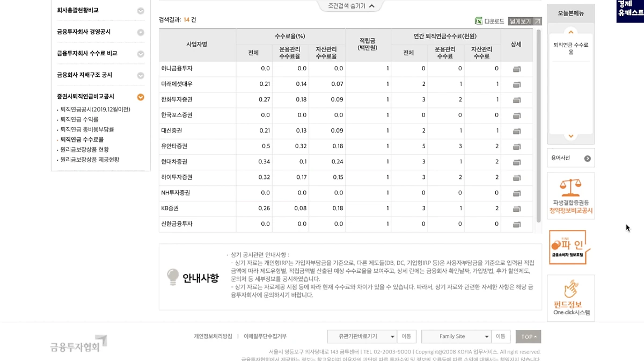Image resolution: width=644 pixels, height=361 pixels.
Task: Open detail icon for 신한금융투자 row
Action: [x=516, y=225]
